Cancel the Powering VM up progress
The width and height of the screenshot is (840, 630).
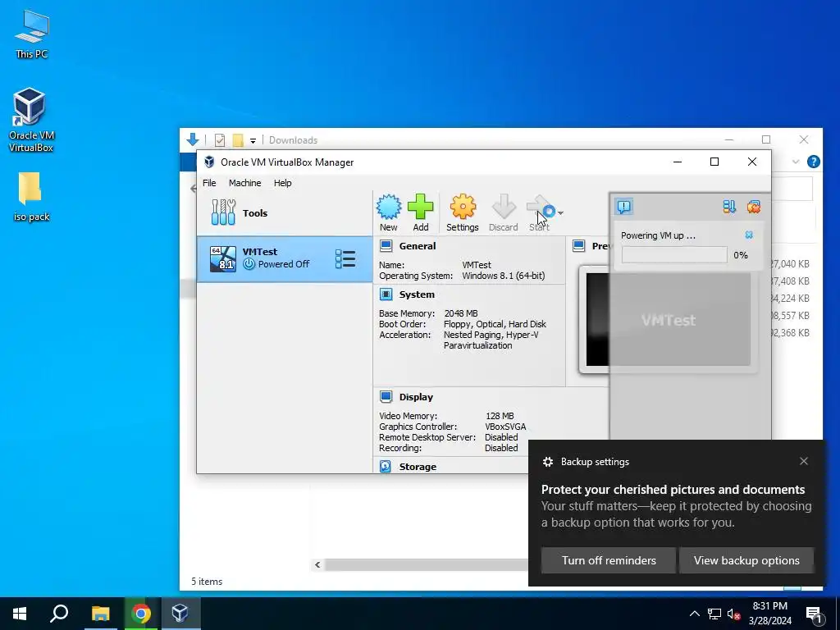(749, 235)
